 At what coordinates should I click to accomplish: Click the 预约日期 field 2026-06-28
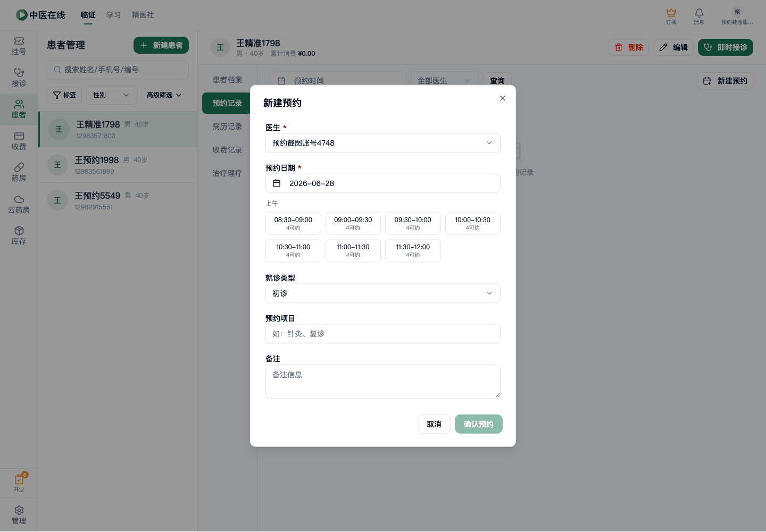click(383, 183)
